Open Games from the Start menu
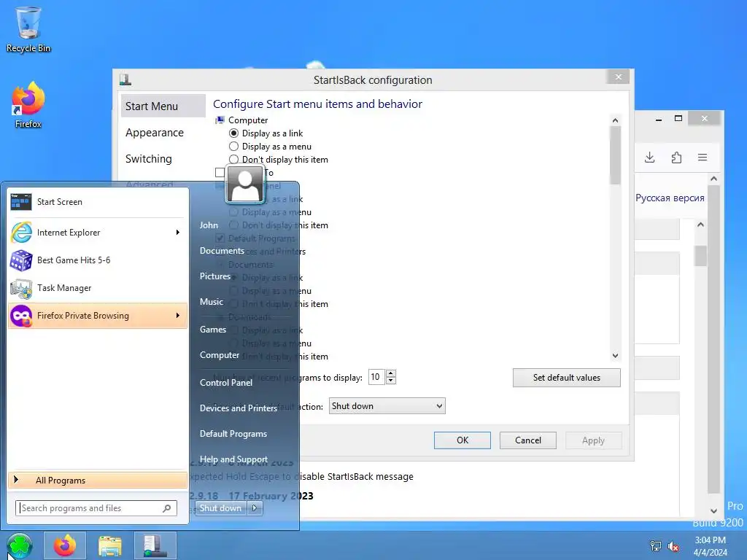Viewport: 747px width, 560px height. tap(213, 330)
